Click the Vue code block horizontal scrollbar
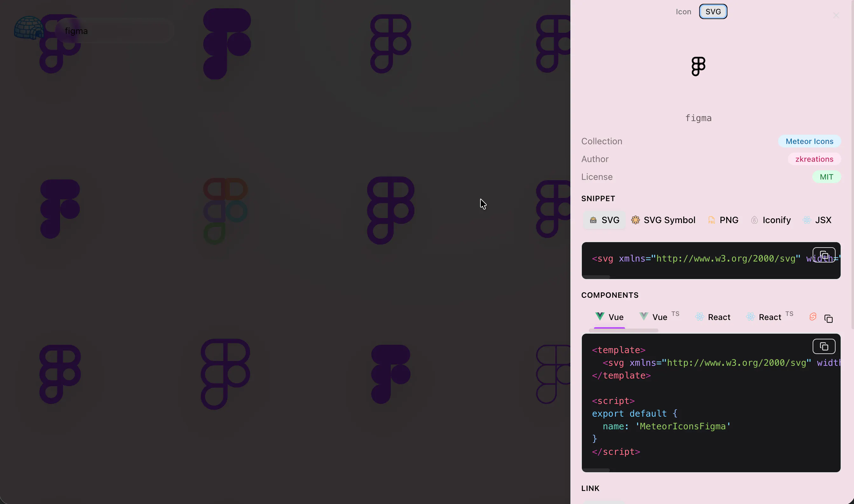The width and height of the screenshot is (854, 504). tap(596, 470)
